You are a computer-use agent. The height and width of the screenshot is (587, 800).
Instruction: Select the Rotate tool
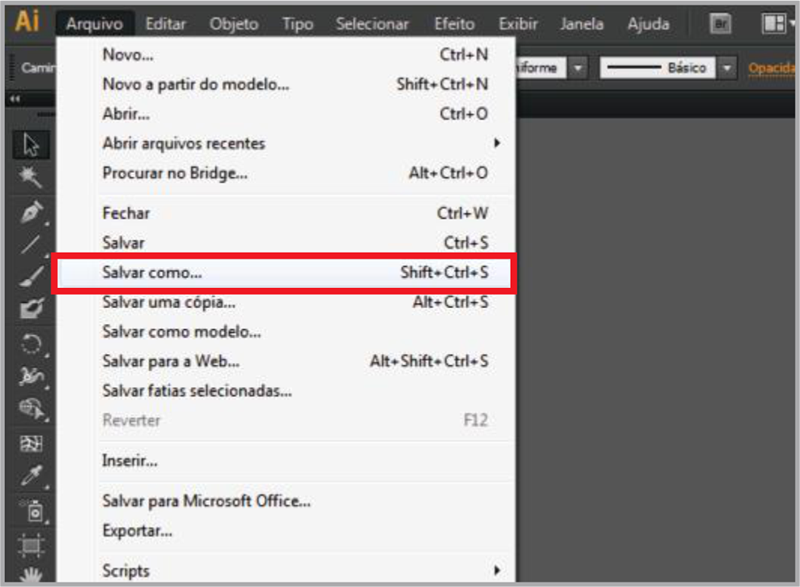[31, 343]
